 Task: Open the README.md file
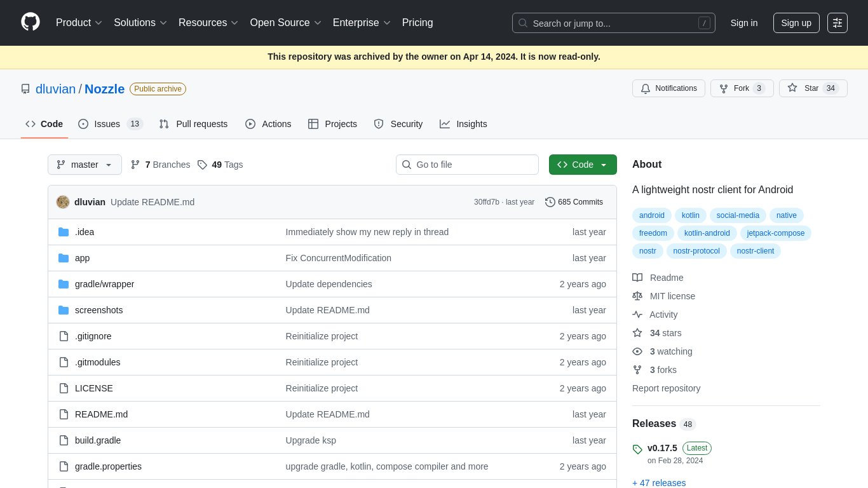101,414
